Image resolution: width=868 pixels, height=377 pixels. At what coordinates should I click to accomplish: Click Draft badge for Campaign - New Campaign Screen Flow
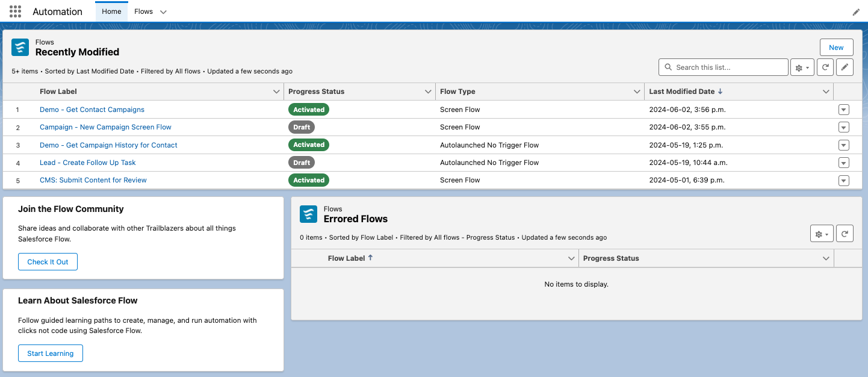point(302,127)
